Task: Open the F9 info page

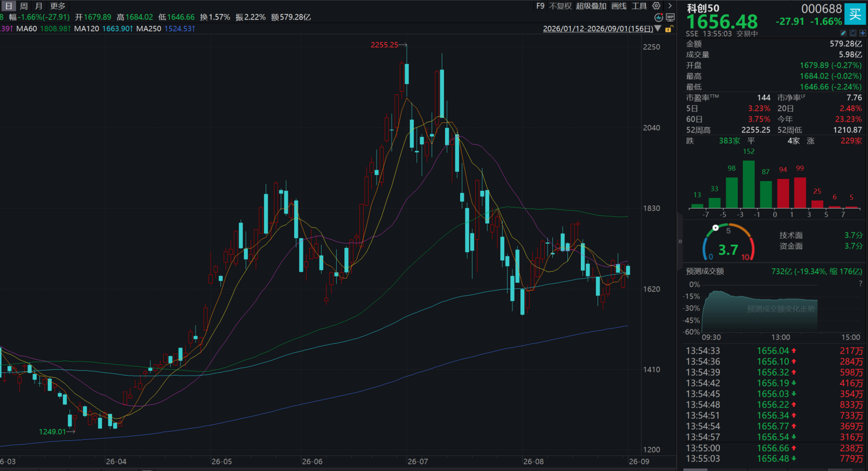Action: point(540,6)
